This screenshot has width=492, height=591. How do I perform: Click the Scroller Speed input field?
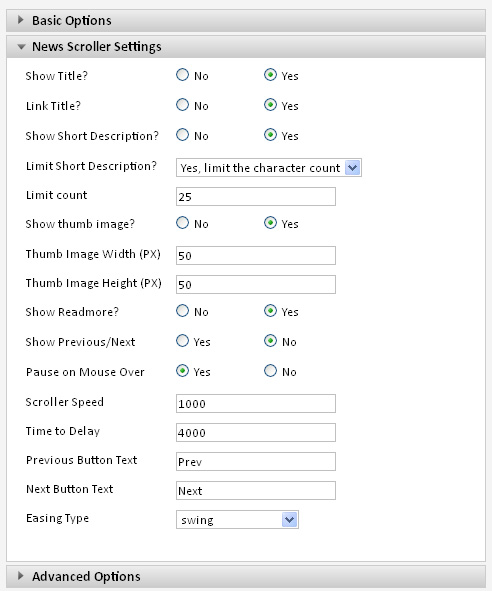(x=256, y=404)
